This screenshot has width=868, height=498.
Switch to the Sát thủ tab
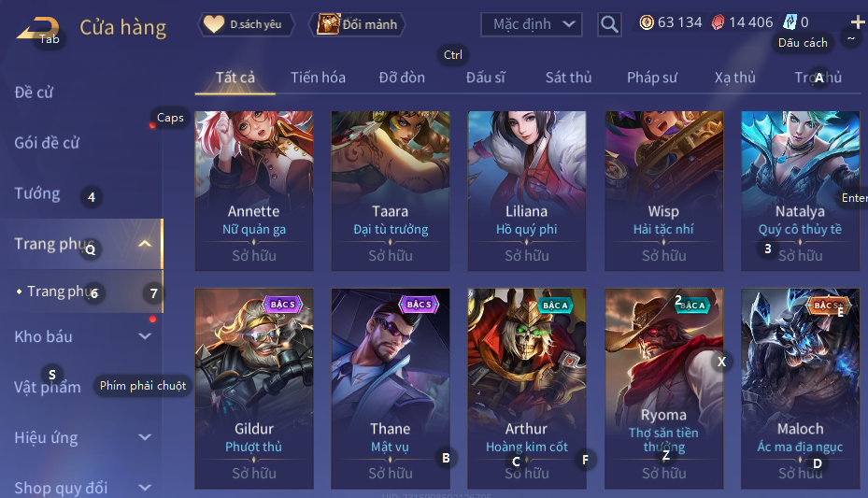point(568,78)
